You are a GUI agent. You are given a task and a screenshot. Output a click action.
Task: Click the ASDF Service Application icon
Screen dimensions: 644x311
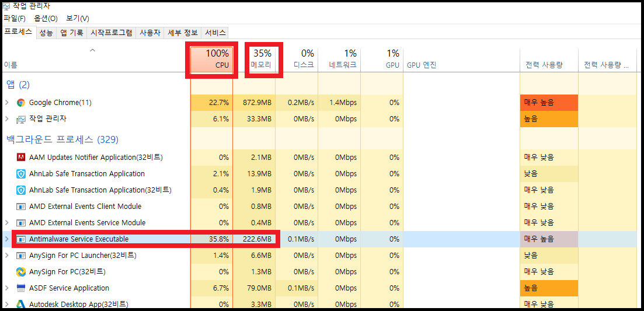(x=20, y=288)
